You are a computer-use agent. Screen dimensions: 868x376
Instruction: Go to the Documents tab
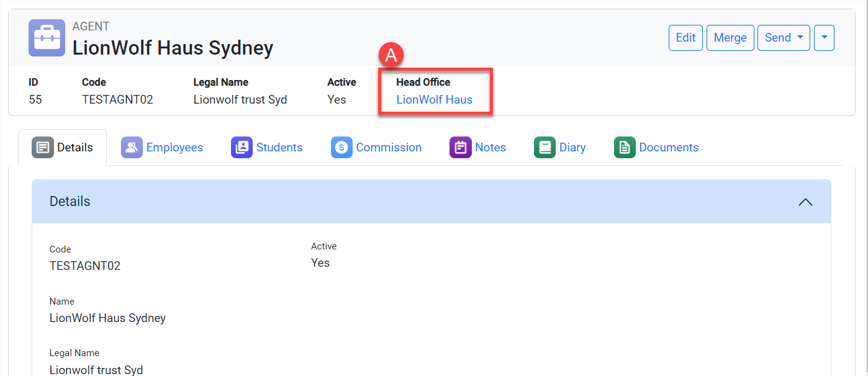(669, 148)
